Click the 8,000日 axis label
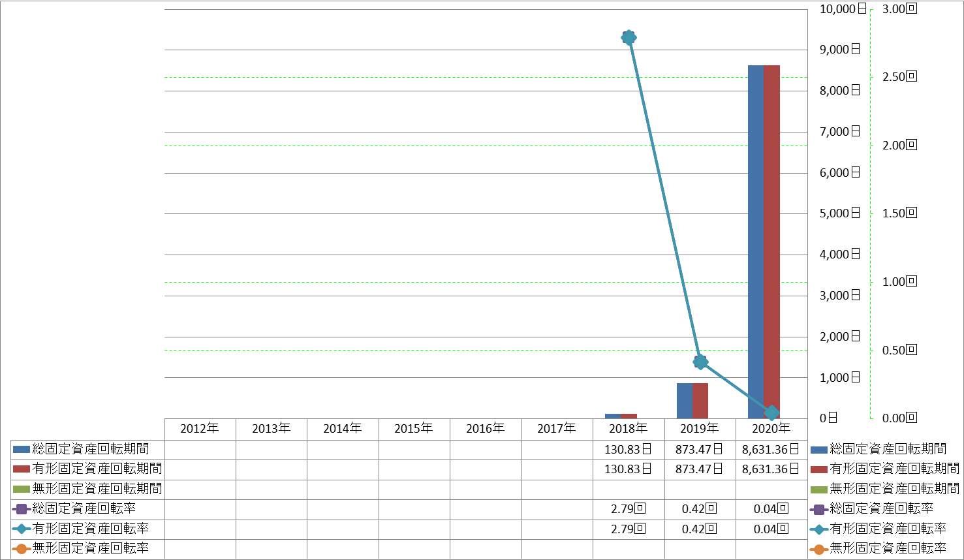The width and height of the screenshot is (964, 560). 840,91
